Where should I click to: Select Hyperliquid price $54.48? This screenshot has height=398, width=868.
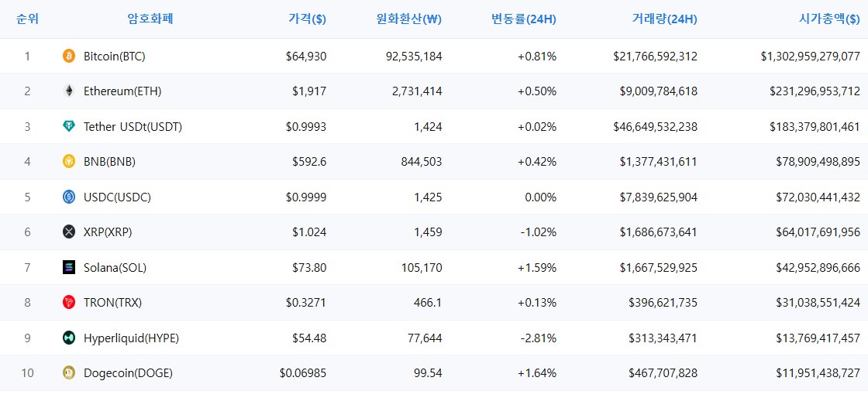(x=309, y=338)
